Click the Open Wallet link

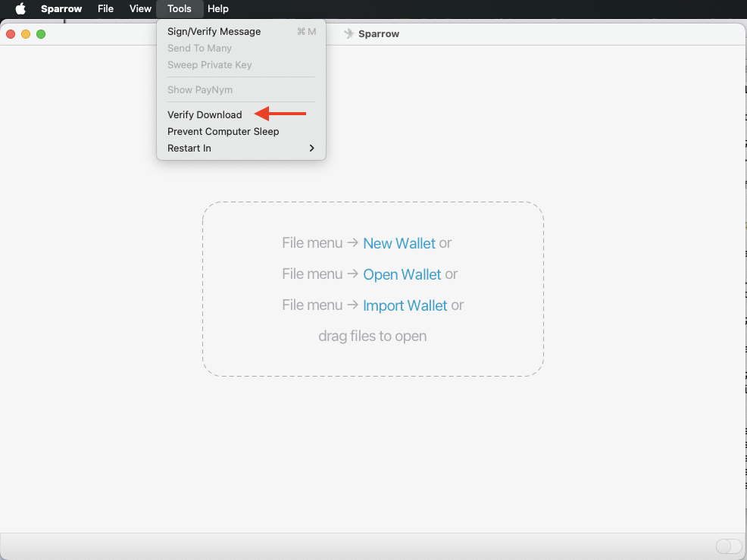[x=402, y=274]
